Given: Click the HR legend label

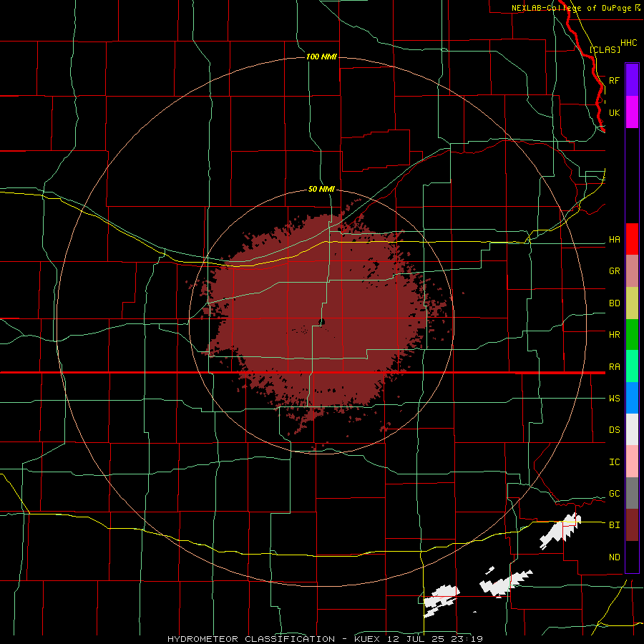Looking at the screenshot, I should click(x=614, y=335).
